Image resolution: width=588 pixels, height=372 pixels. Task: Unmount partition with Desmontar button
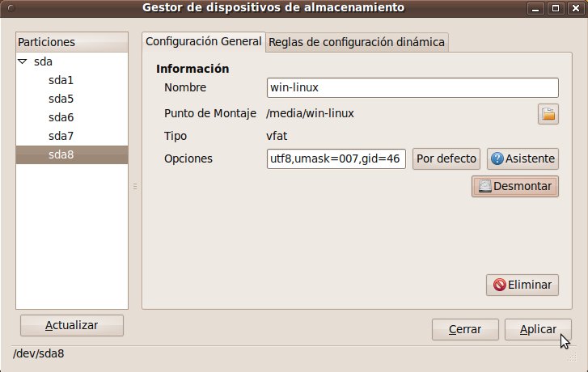click(515, 186)
